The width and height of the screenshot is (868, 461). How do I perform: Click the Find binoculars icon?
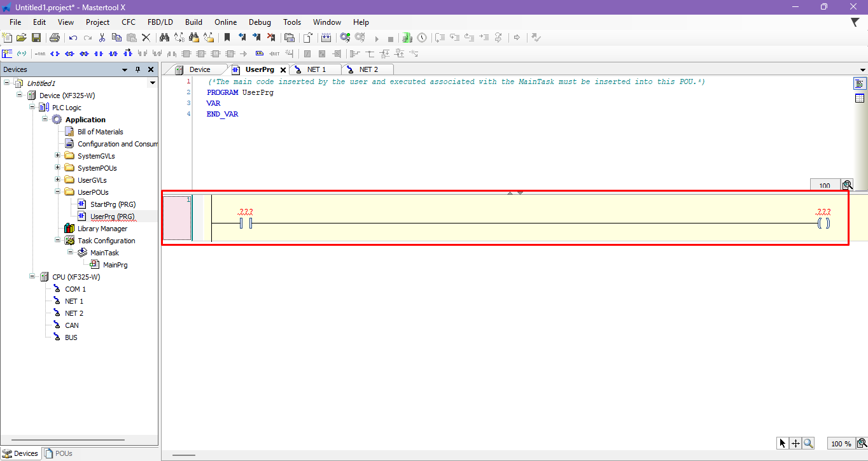(164, 38)
